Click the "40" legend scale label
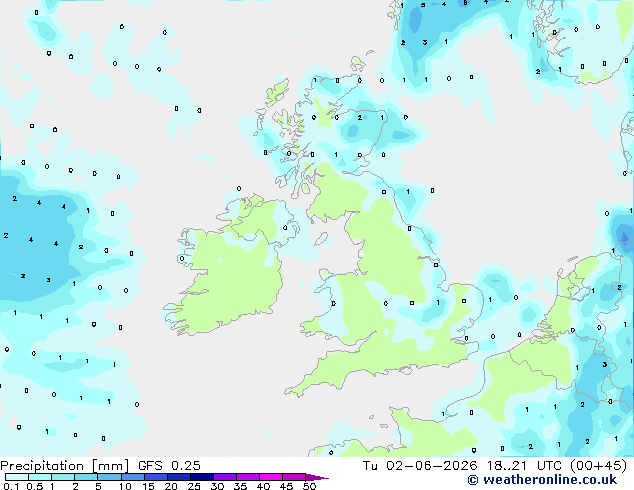The height and width of the screenshot is (490, 634). click(x=263, y=486)
